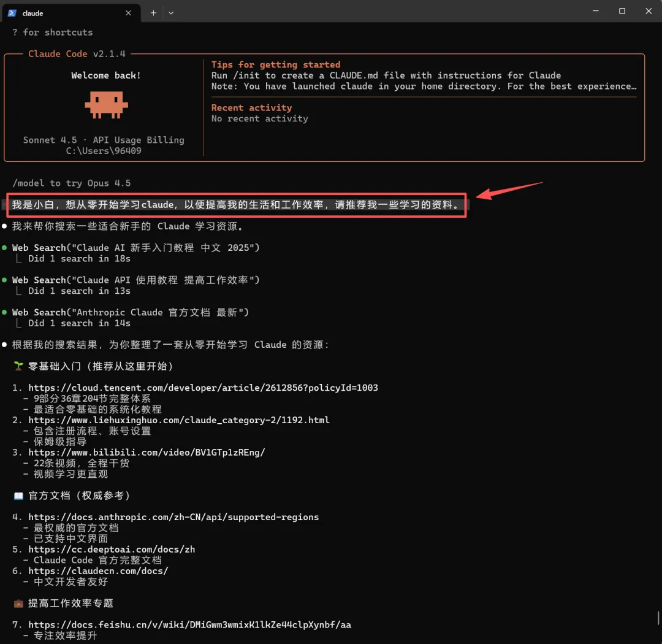
Task: Click the 'Welcome back!' text
Action: (x=106, y=75)
